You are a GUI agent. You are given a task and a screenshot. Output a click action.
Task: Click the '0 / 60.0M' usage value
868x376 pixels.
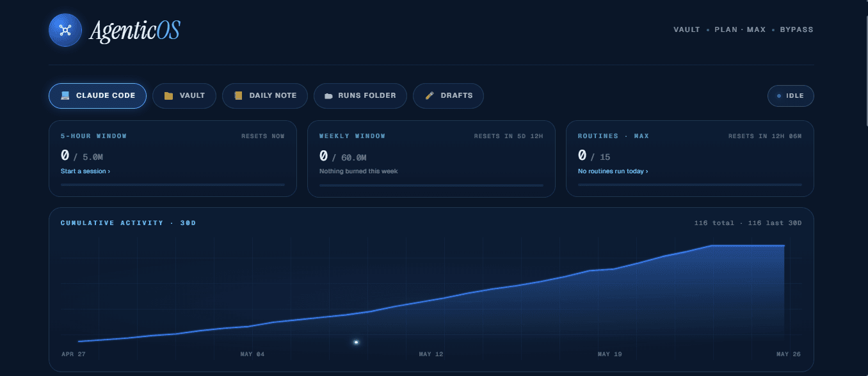point(343,155)
